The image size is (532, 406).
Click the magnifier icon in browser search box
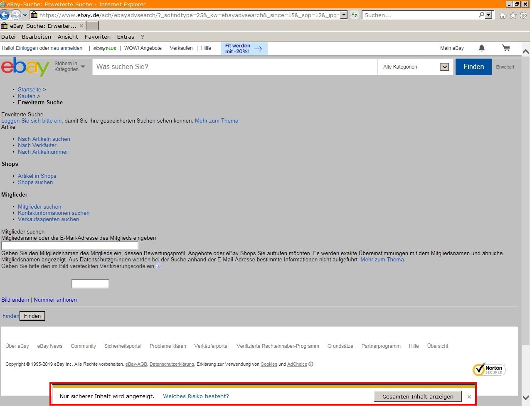[481, 15]
